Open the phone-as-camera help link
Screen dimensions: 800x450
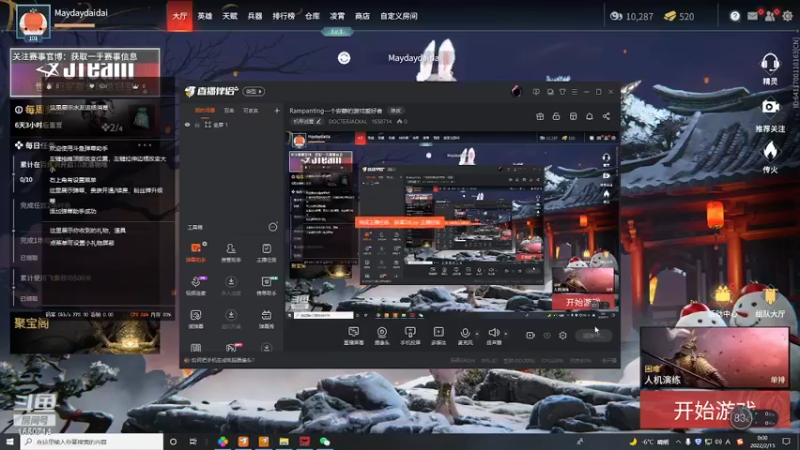coord(222,360)
